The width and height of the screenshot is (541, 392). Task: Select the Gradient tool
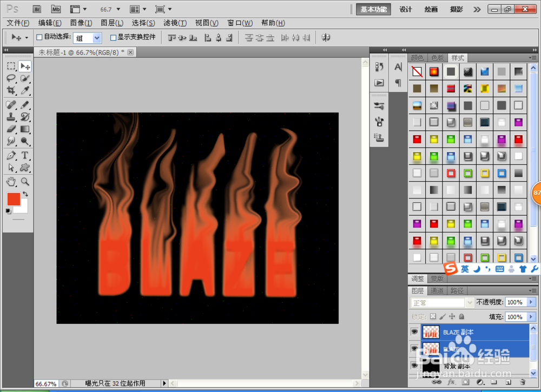coord(25,129)
